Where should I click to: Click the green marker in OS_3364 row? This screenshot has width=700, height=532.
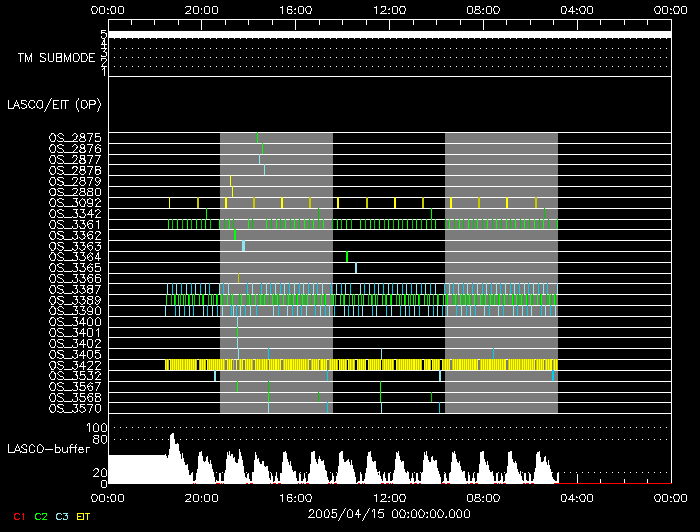(347, 257)
